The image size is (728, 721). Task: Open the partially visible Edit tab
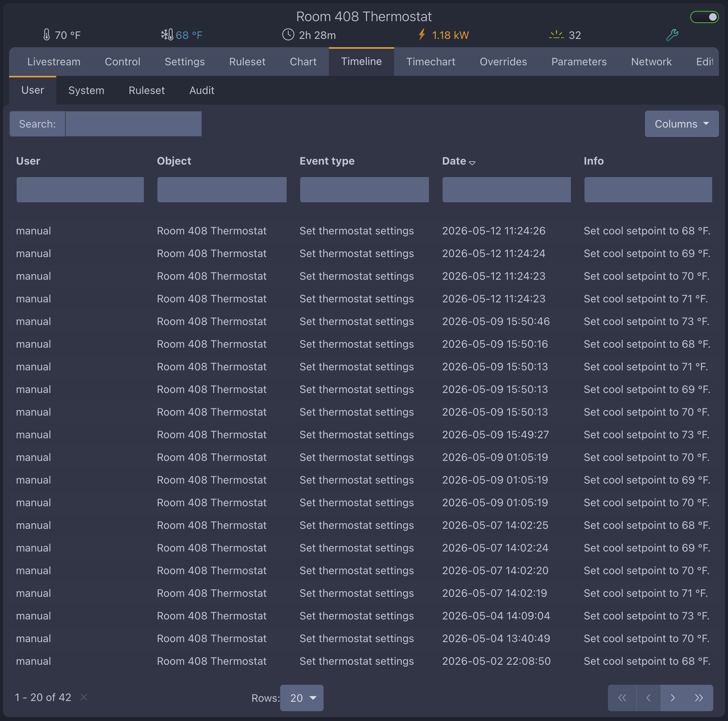(704, 62)
